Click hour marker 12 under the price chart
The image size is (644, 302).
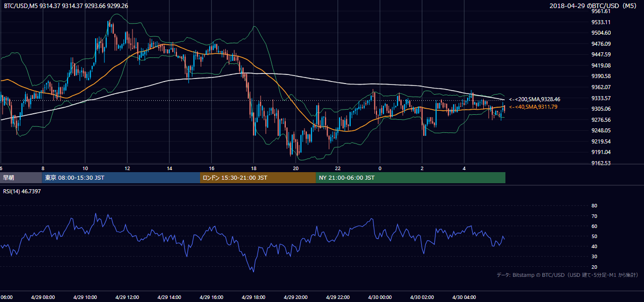point(127,168)
